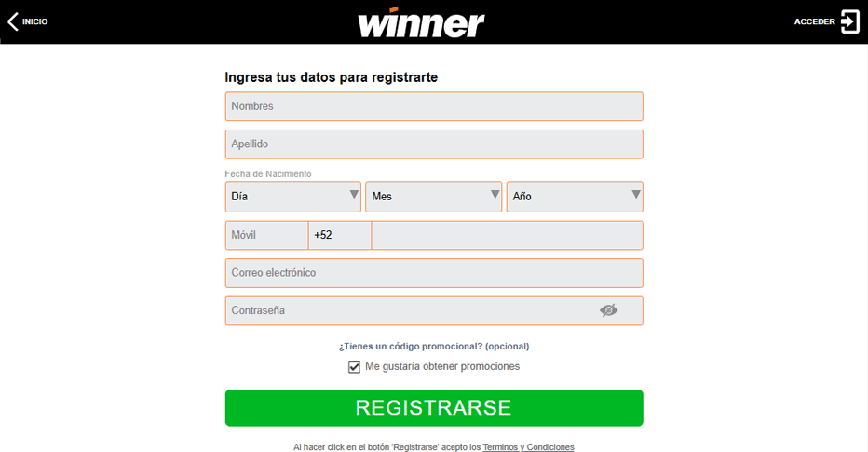
Task: Select the +52 country code box
Action: click(339, 235)
